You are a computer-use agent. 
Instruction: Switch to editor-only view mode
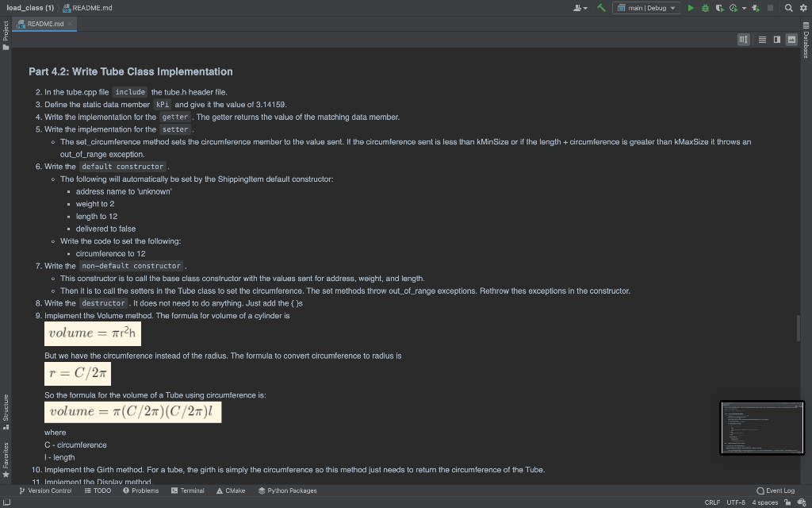[x=762, y=40]
